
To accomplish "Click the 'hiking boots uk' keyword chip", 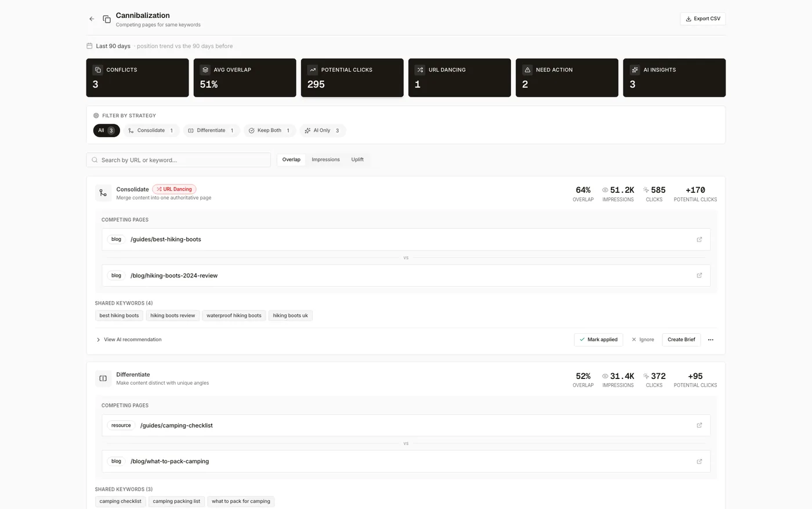I will click(x=291, y=316).
